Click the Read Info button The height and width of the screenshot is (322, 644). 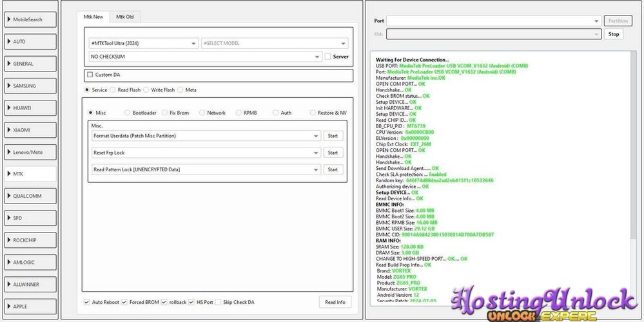(335, 302)
